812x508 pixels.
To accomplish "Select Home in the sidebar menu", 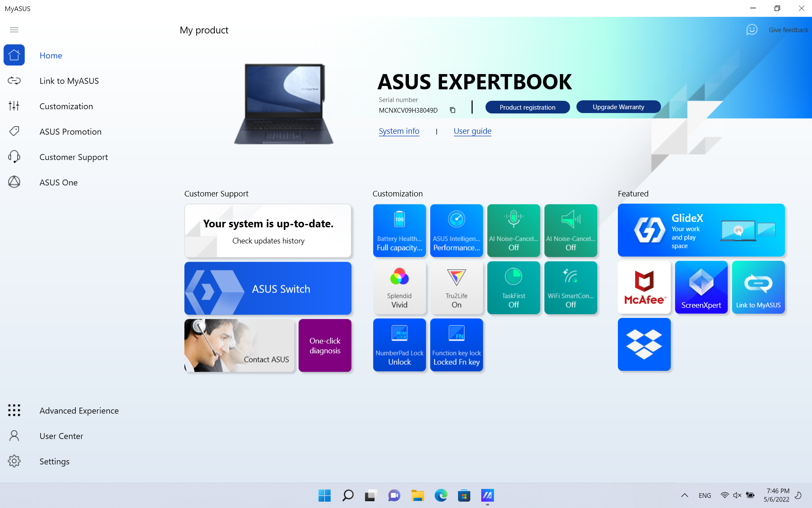I will click(x=51, y=55).
